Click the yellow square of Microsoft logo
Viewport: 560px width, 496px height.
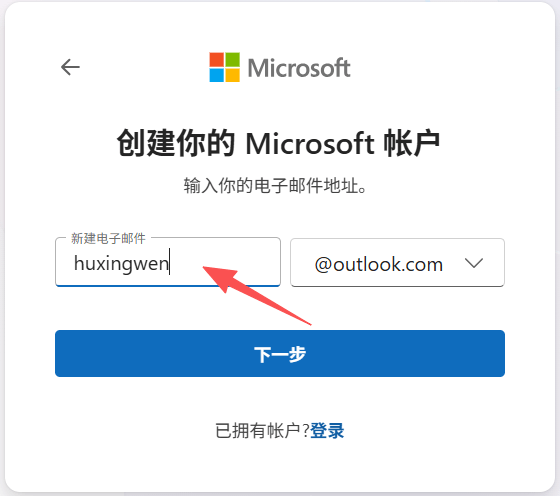point(232,75)
